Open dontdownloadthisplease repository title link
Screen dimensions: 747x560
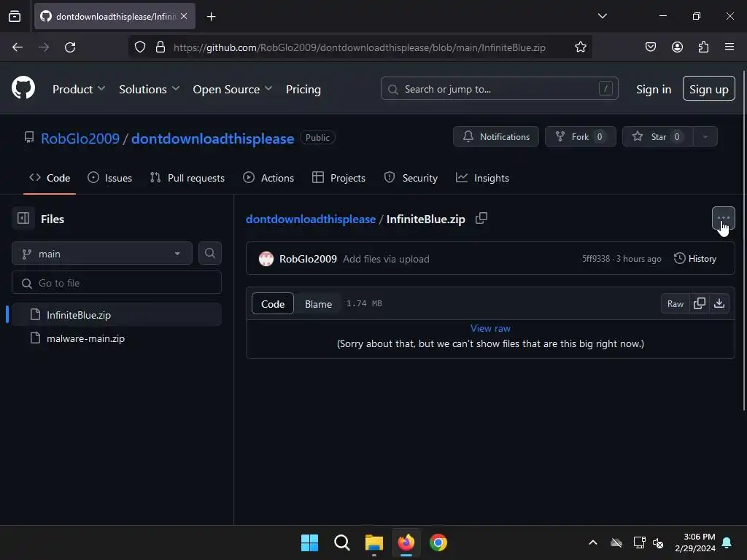[x=212, y=139]
